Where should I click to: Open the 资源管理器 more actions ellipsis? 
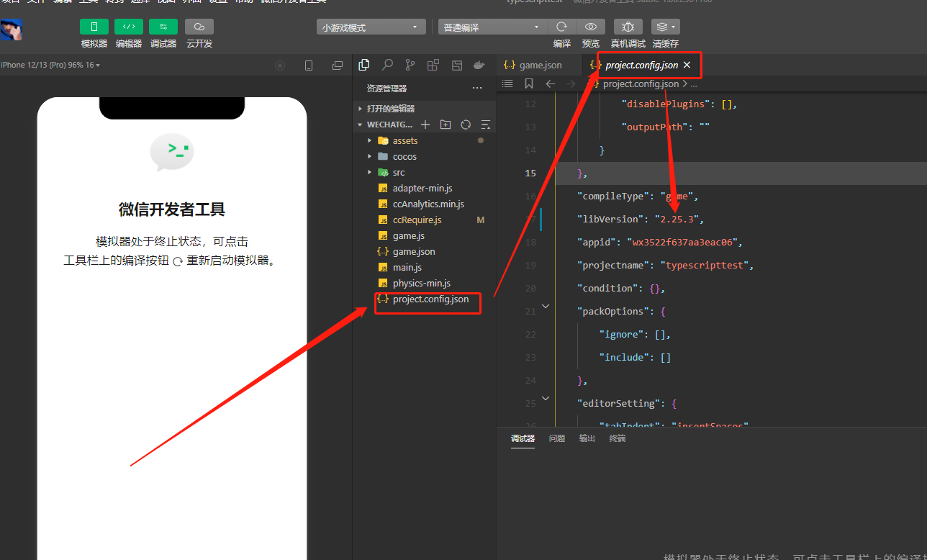477,88
